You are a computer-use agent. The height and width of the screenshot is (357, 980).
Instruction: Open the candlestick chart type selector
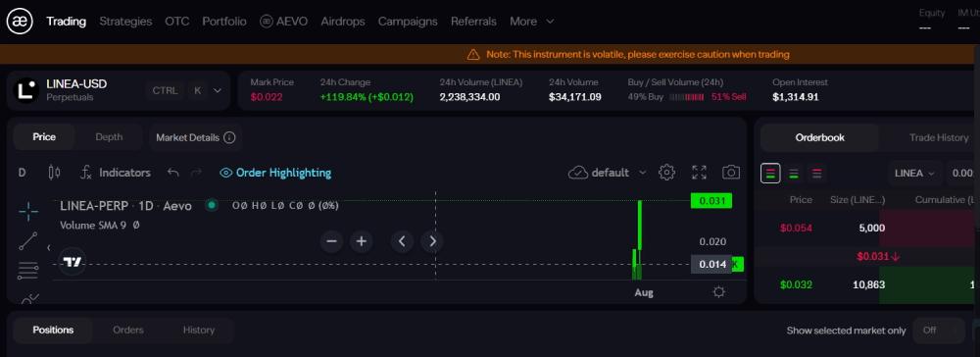[x=54, y=173]
